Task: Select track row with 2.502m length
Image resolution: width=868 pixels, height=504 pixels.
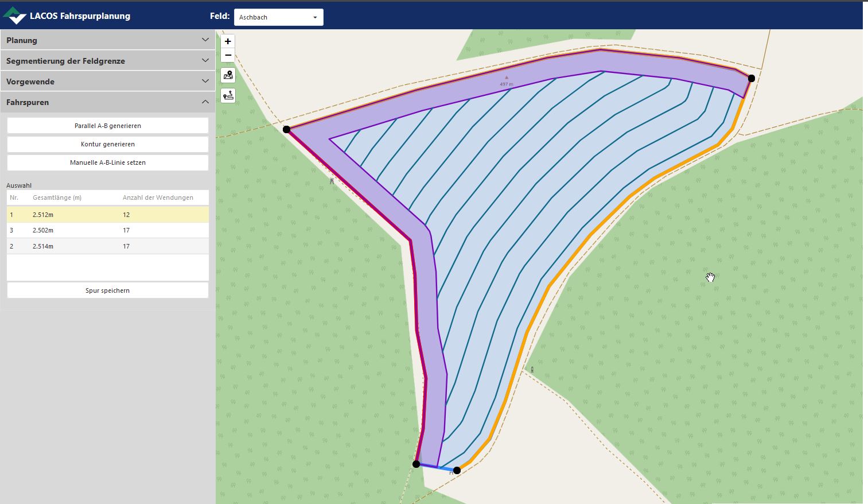Action: pyautogui.click(x=107, y=230)
